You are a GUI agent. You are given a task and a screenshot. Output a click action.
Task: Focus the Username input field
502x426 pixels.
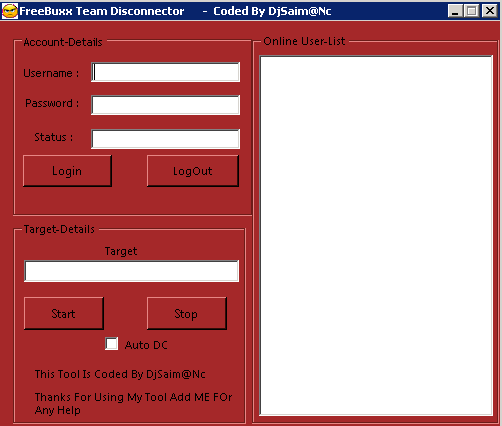pyautogui.click(x=165, y=72)
